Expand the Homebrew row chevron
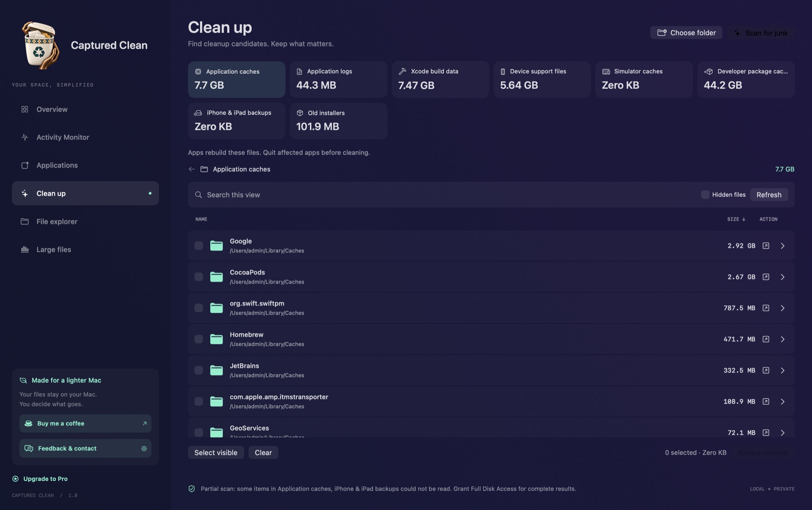Viewport: 812px width, 510px height. pyautogui.click(x=782, y=339)
